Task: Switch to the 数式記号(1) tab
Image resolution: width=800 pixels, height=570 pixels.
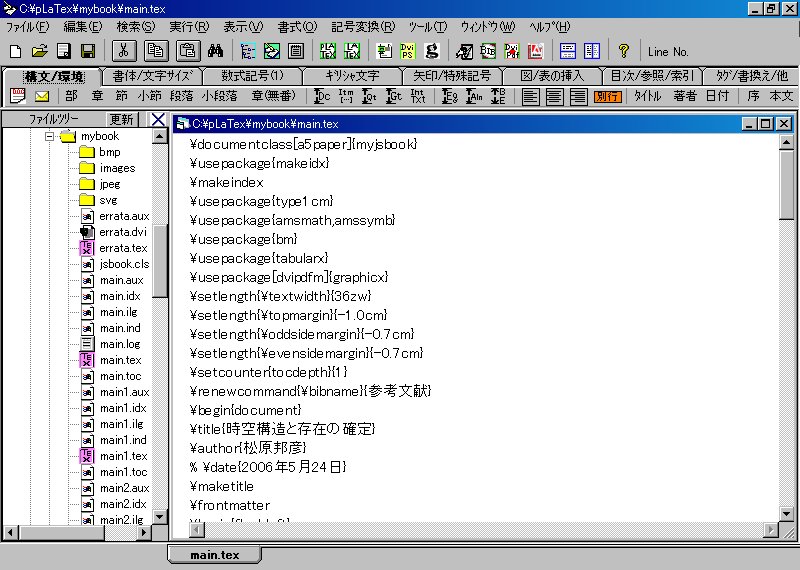Action: point(252,76)
